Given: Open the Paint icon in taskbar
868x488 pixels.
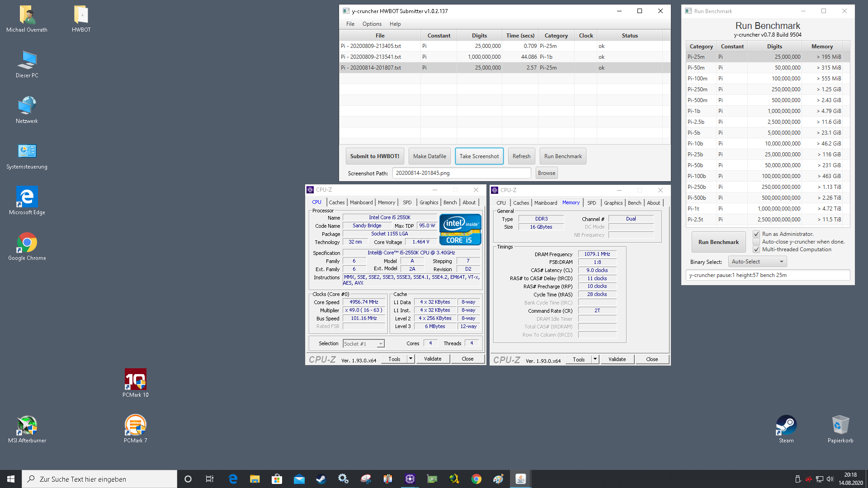Looking at the screenshot, I should [x=498, y=479].
